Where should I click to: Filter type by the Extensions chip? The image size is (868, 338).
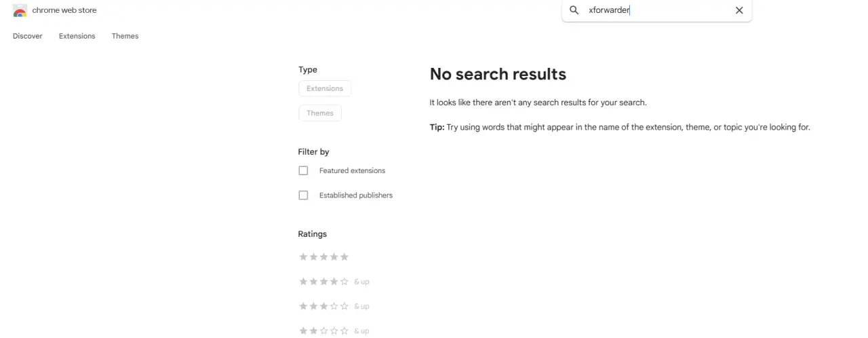[325, 88]
